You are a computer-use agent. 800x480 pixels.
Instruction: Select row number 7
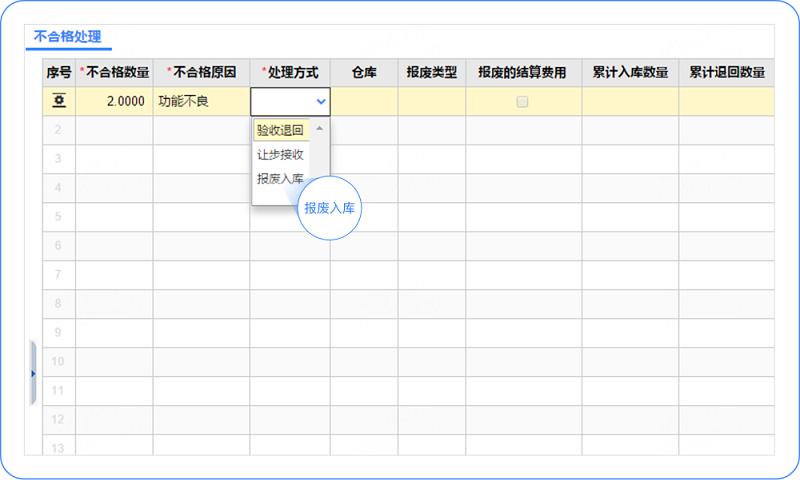point(58,274)
